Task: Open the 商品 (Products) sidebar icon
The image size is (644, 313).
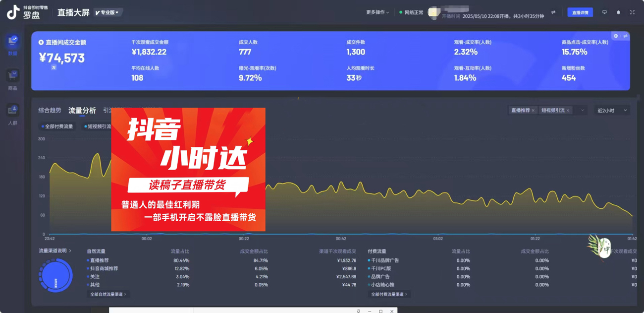Action: tap(13, 79)
